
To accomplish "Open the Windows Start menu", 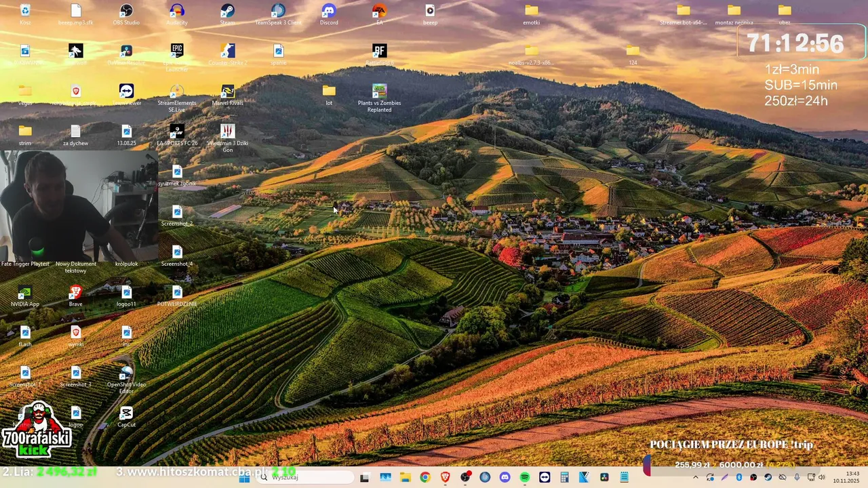I will click(244, 477).
